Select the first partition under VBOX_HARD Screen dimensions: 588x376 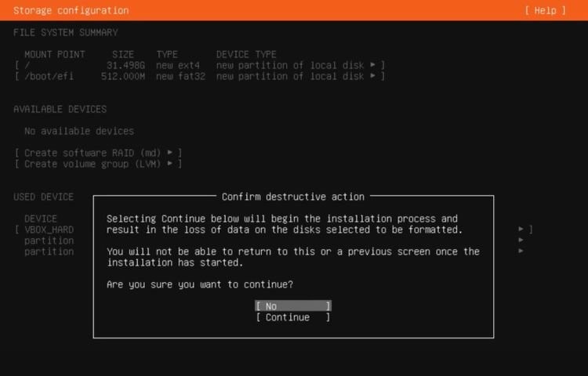(x=49, y=240)
